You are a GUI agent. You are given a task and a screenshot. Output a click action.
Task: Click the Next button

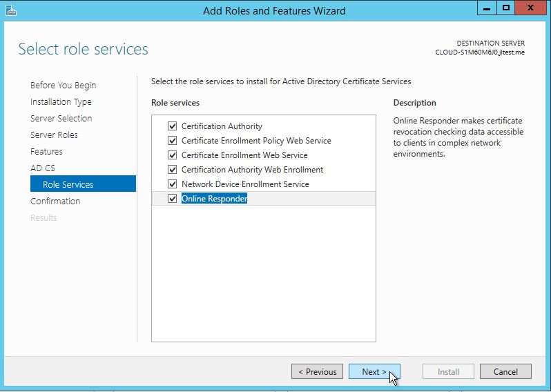pos(374,371)
